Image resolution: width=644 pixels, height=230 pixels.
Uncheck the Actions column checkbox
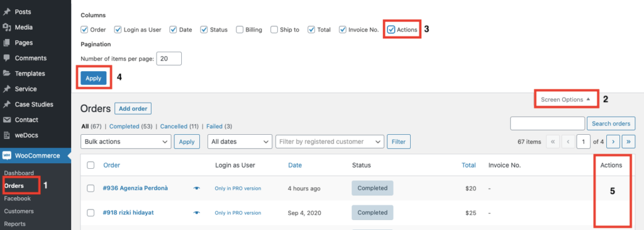click(x=391, y=30)
